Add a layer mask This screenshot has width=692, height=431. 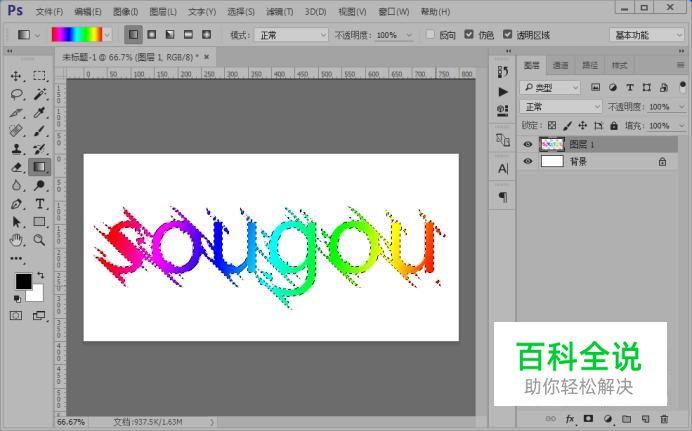click(588, 419)
